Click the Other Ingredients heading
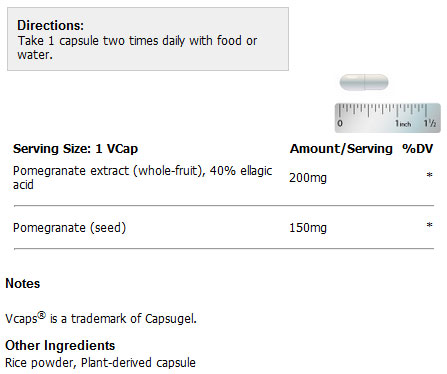Viewport: 447px width, 374px height. point(60,345)
